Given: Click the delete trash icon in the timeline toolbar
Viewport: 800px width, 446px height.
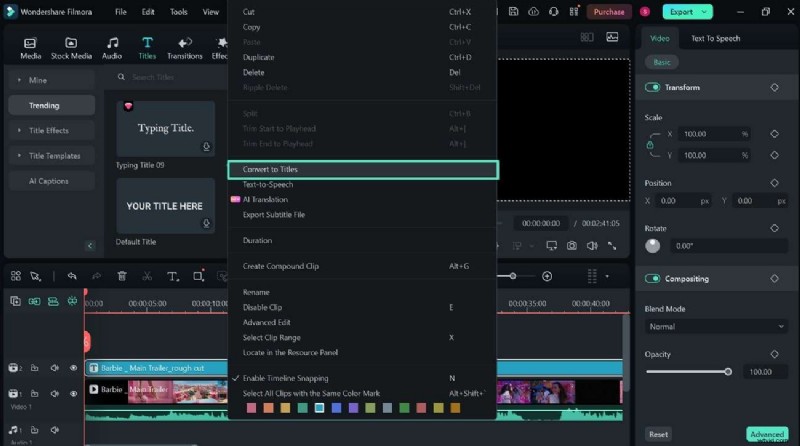Looking at the screenshot, I should point(122,276).
